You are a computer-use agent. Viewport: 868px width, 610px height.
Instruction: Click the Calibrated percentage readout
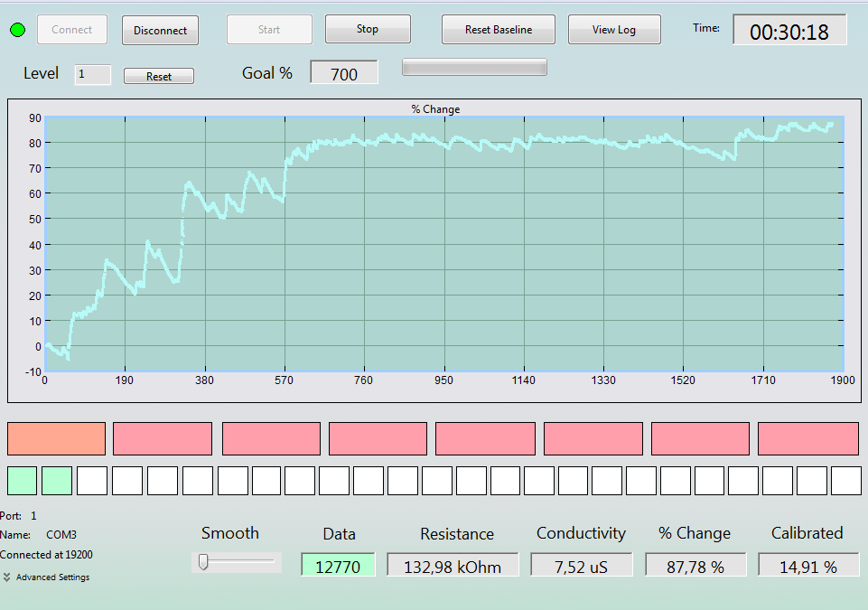[808, 565]
